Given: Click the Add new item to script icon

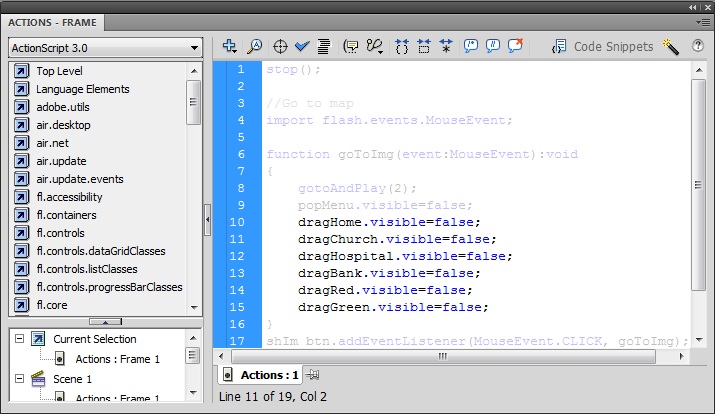Looking at the screenshot, I should point(229,46).
